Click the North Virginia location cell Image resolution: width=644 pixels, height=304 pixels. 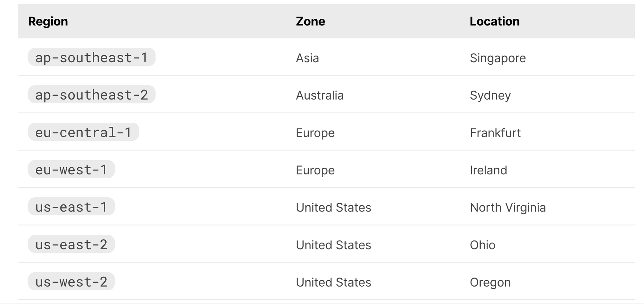tap(507, 208)
